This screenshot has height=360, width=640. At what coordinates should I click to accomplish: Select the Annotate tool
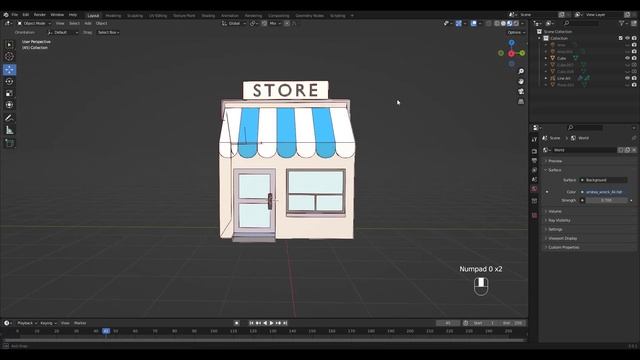tap(9, 118)
